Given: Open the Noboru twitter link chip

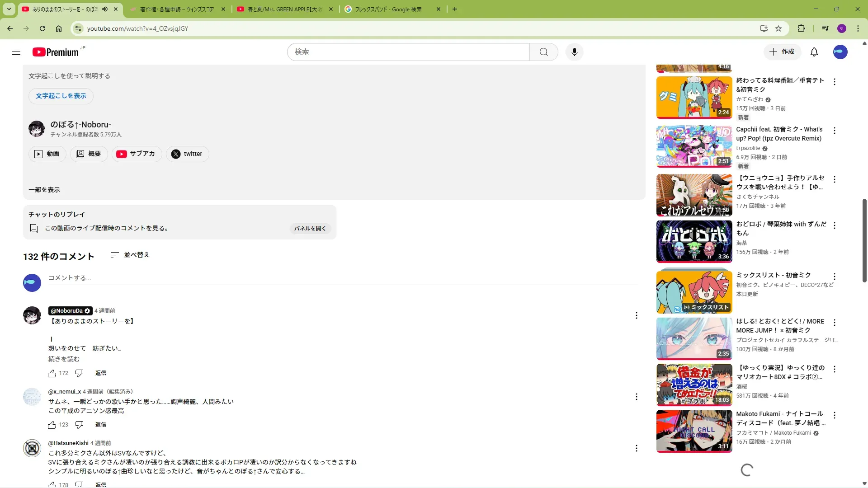Looking at the screenshot, I should pyautogui.click(x=187, y=154).
